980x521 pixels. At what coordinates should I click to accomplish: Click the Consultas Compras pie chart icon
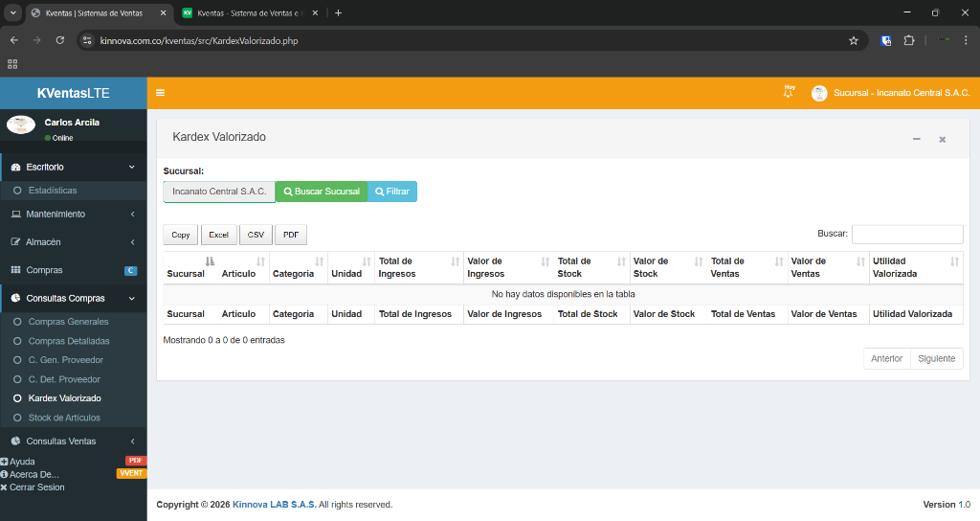click(x=15, y=299)
